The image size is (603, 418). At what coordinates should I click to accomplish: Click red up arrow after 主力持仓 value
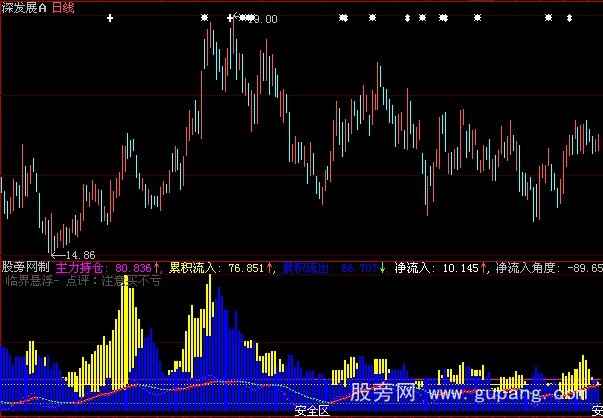point(157,268)
